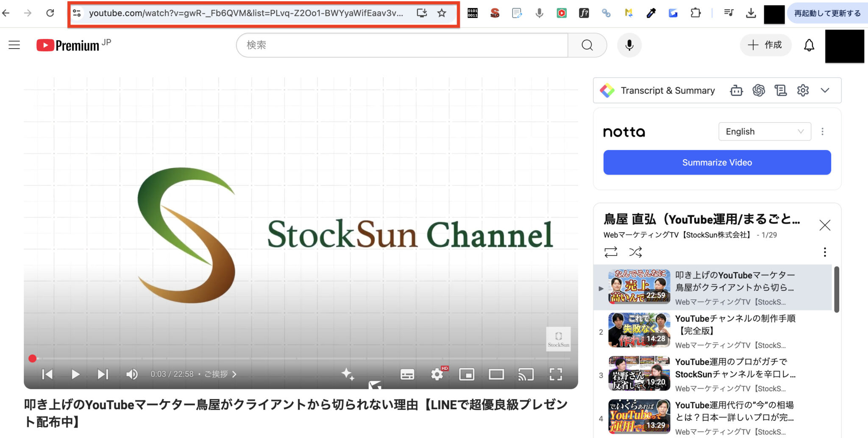Open the notifications bell
This screenshot has width=868, height=438.
[x=809, y=45]
